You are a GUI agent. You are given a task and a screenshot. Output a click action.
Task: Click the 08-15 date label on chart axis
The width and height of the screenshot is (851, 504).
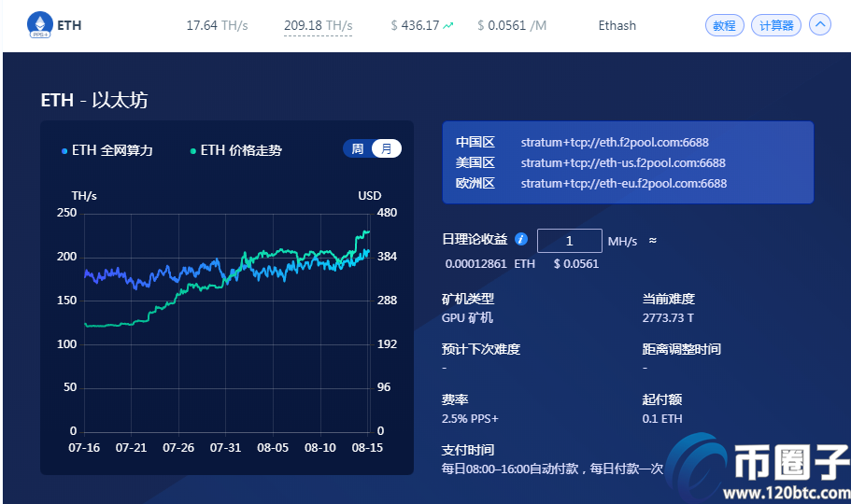point(367,448)
